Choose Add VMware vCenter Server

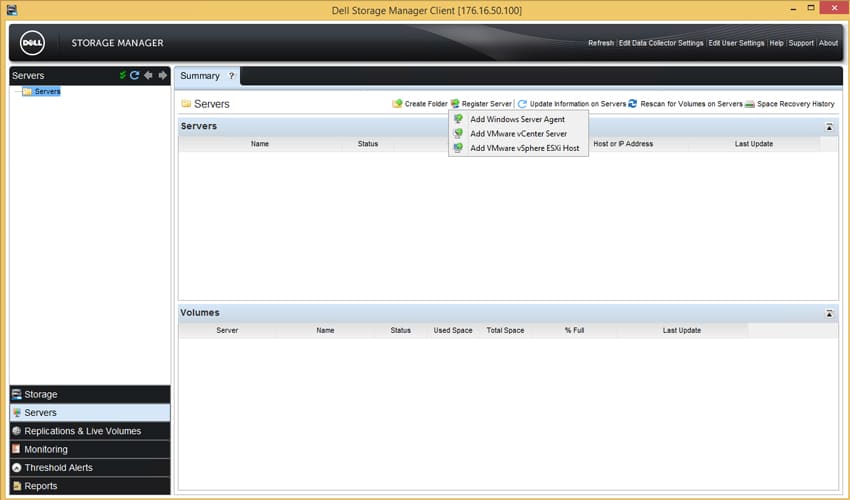pos(518,133)
